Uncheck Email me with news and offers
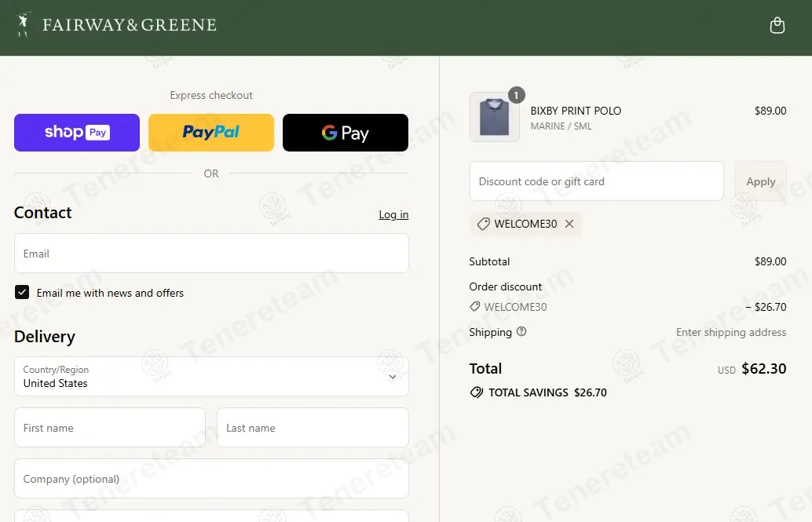The height and width of the screenshot is (522, 812). click(x=22, y=293)
